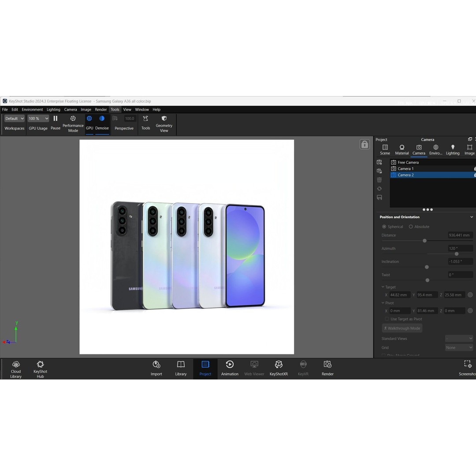Click the Azimuth value field
The height and width of the screenshot is (476, 476).
[461, 248]
